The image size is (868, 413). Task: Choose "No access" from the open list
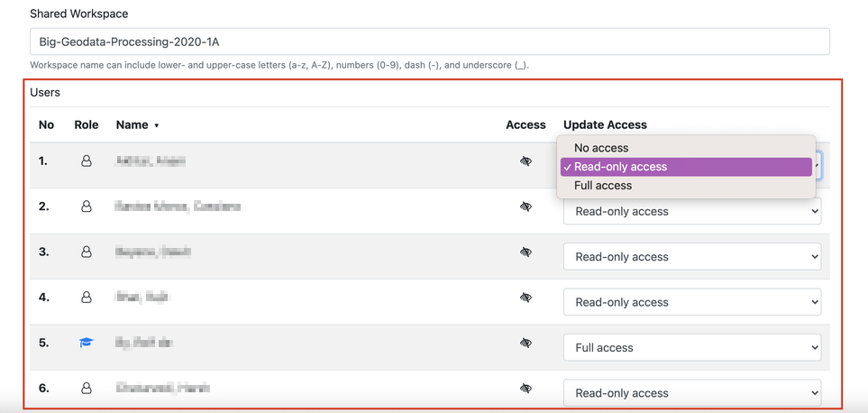pyautogui.click(x=601, y=148)
